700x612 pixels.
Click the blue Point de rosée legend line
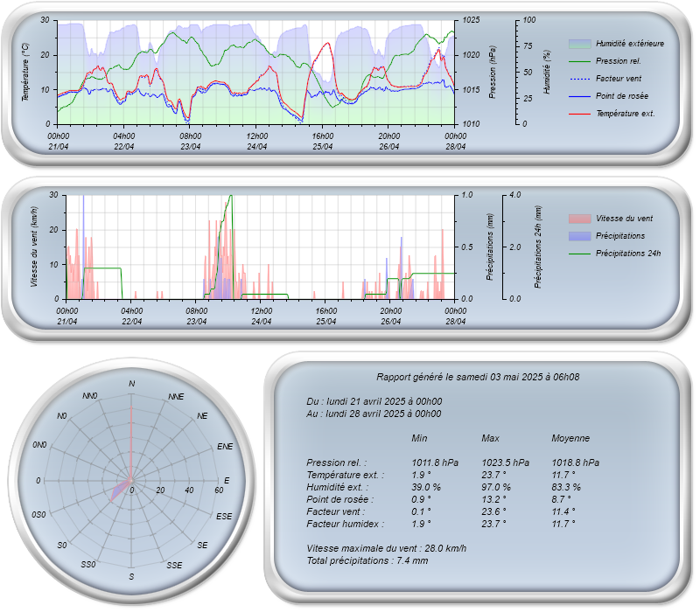(579, 96)
